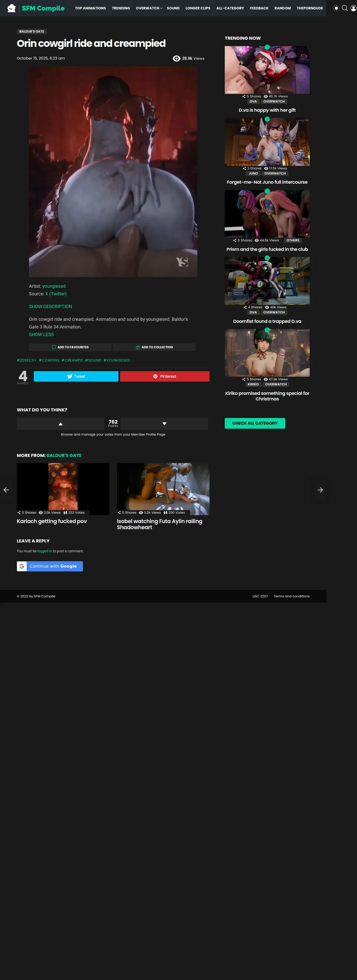357x980 pixels.
Task: Open the user account icon
Action: click(353, 8)
